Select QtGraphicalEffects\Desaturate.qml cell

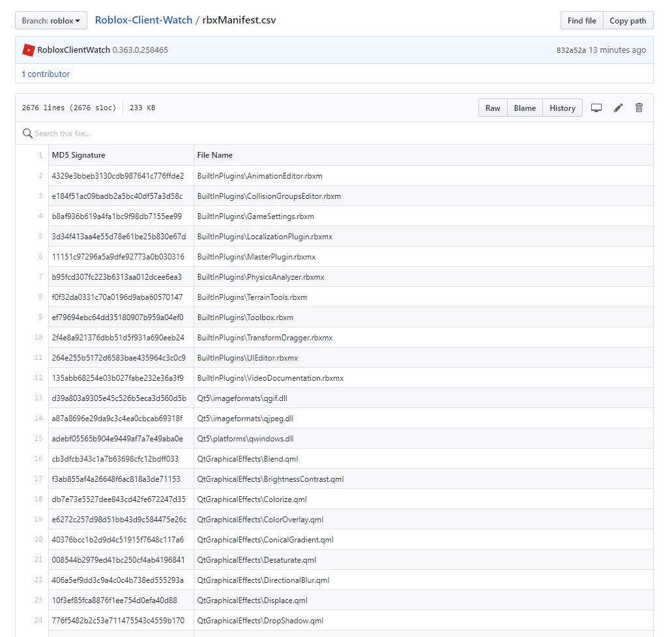pyautogui.click(x=424, y=560)
